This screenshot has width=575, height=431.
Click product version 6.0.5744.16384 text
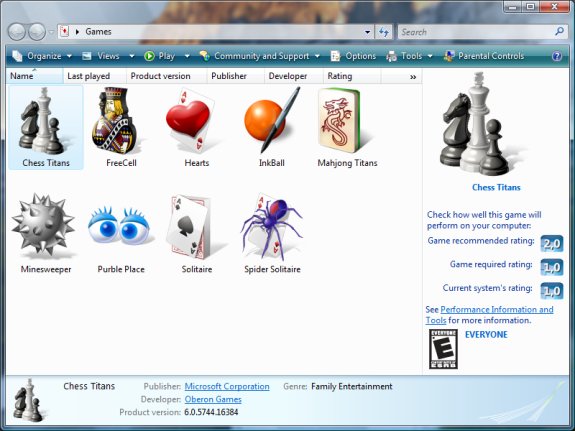211,412
